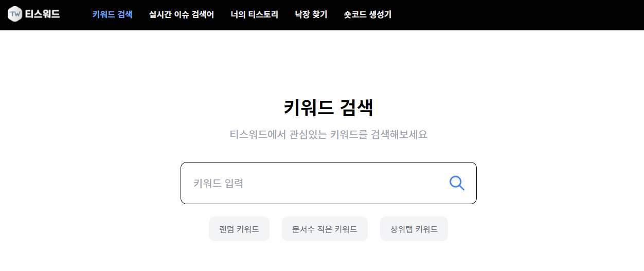Go to 실시간 이슈 검색어 page

click(182, 15)
